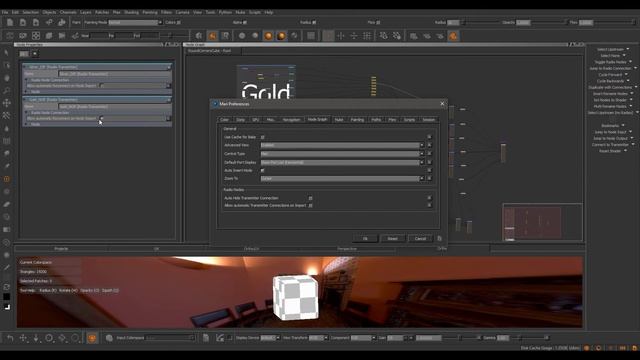Expand the Toggle Radio Nodes arrow in right panel

click(631, 62)
